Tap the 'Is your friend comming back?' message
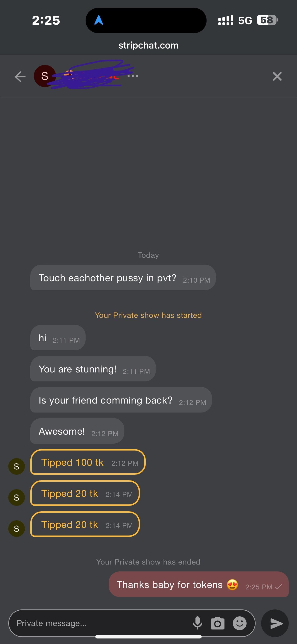297x644 pixels. 121,400
